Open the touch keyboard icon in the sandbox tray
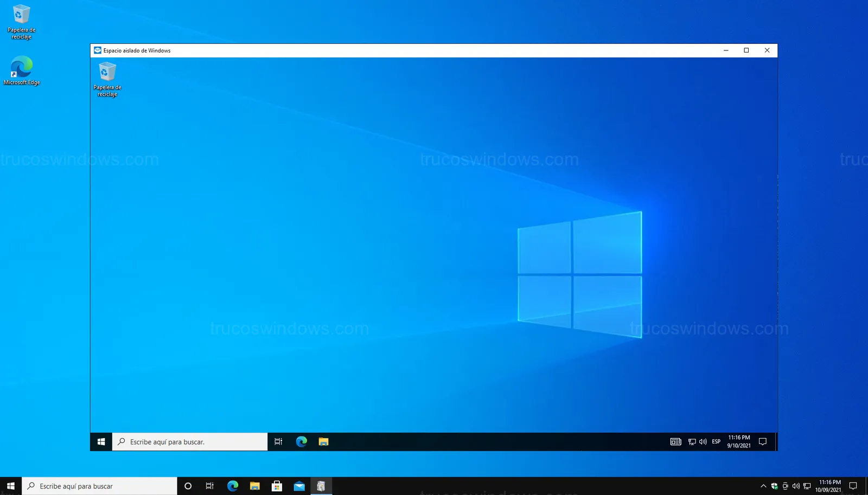The width and height of the screenshot is (868, 495). (x=675, y=442)
